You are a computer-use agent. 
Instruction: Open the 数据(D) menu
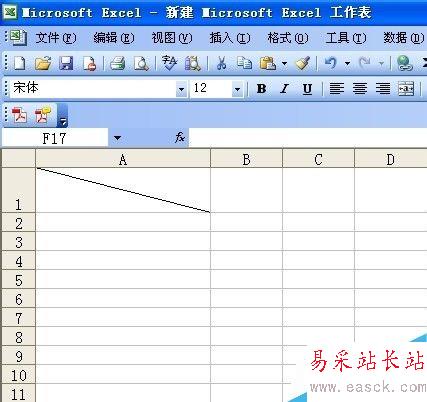[404, 38]
